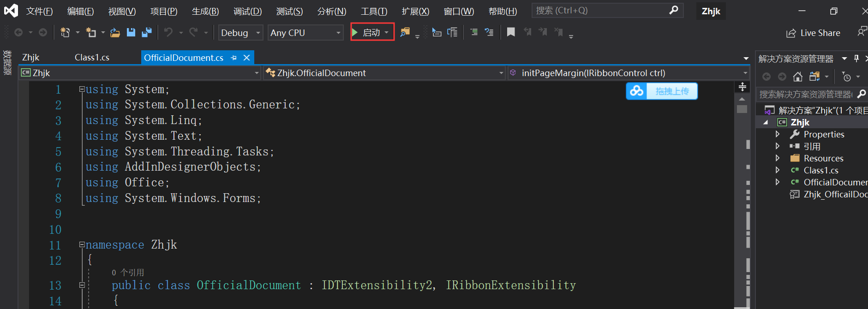Collapse the using directives code block

point(82,89)
